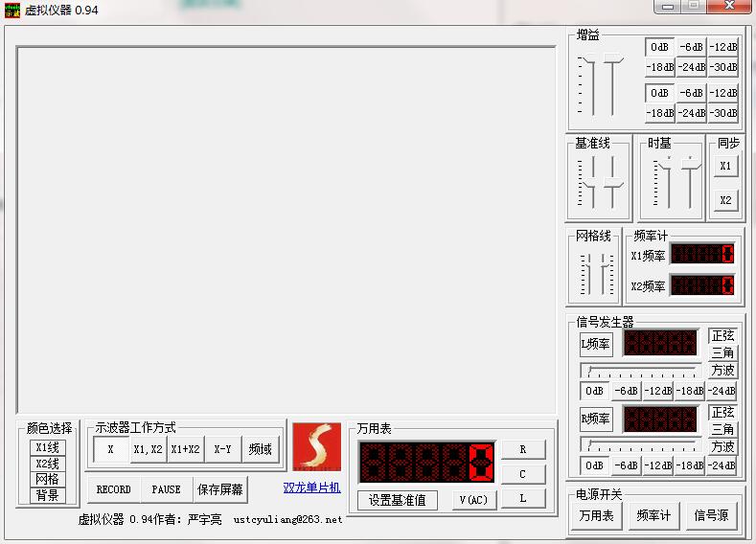Select X oscilloscope mode
756x544 pixels.
[x=111, y=449]
